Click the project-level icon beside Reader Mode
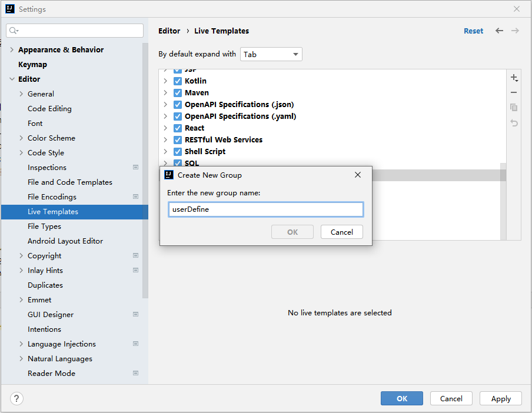Image resolution: width=532 pixels, height=413 pixels. tap(136, 373)
